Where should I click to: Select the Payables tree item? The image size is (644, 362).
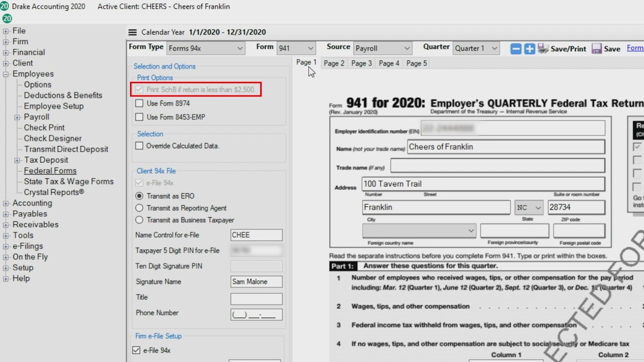(x=30, y=214)
